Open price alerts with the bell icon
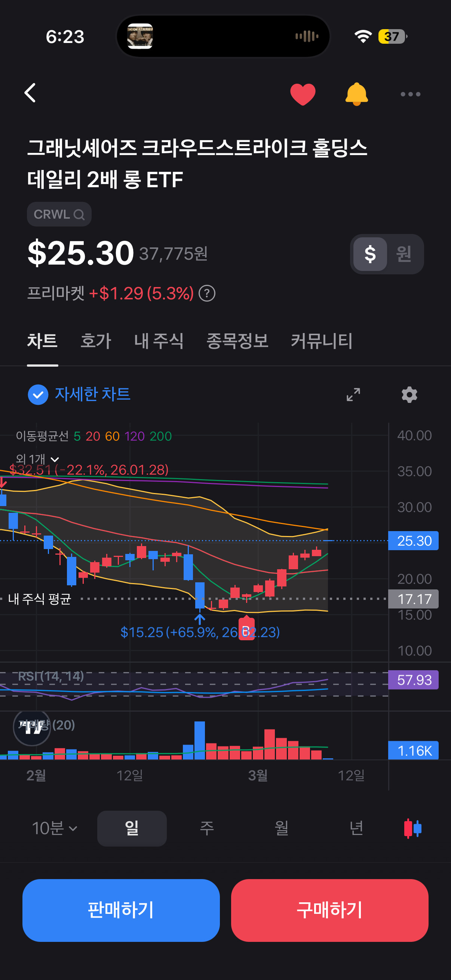 coord(356,94)
